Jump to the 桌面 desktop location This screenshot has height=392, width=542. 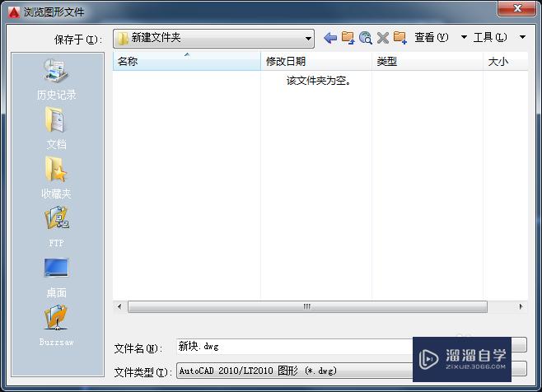pyautogui.click(x=56, y=278)
